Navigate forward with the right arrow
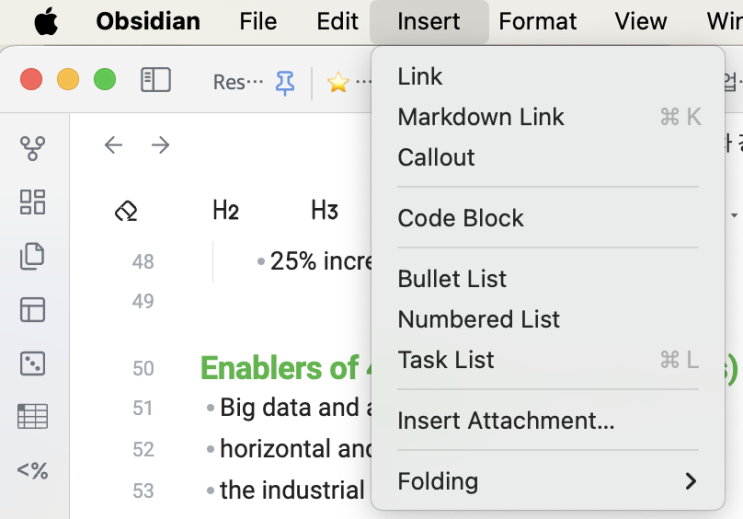The height and width of the screenshot is (519, 743). coord(160,146)
